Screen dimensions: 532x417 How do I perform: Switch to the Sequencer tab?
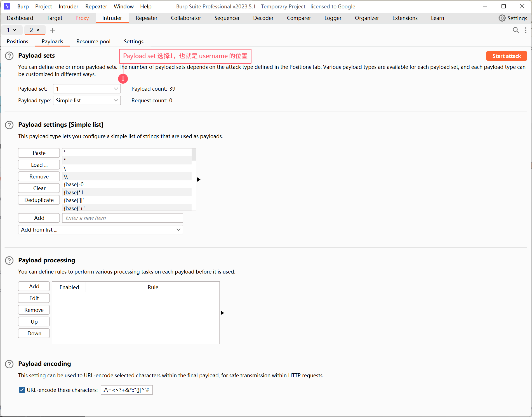(227, 18)
